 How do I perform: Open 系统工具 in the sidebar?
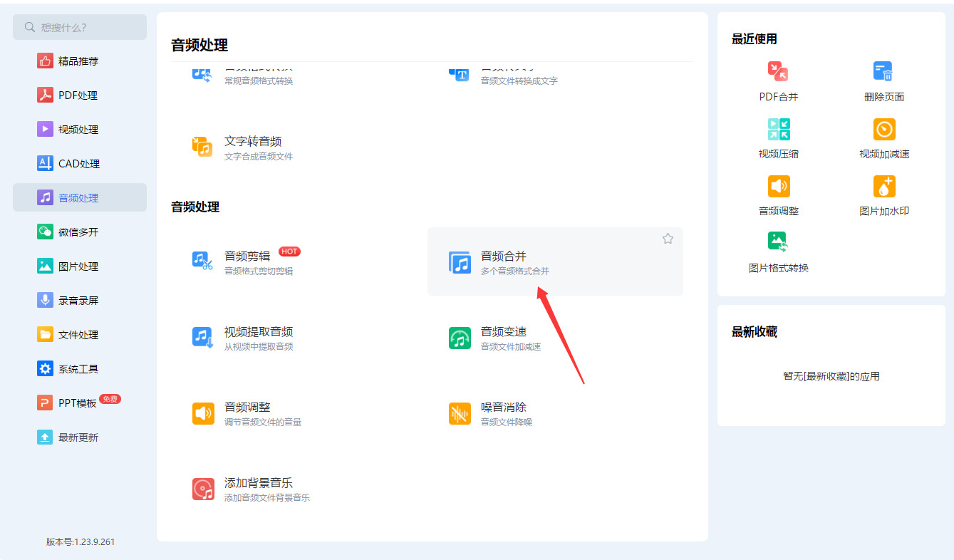click(x=80, y=369)
